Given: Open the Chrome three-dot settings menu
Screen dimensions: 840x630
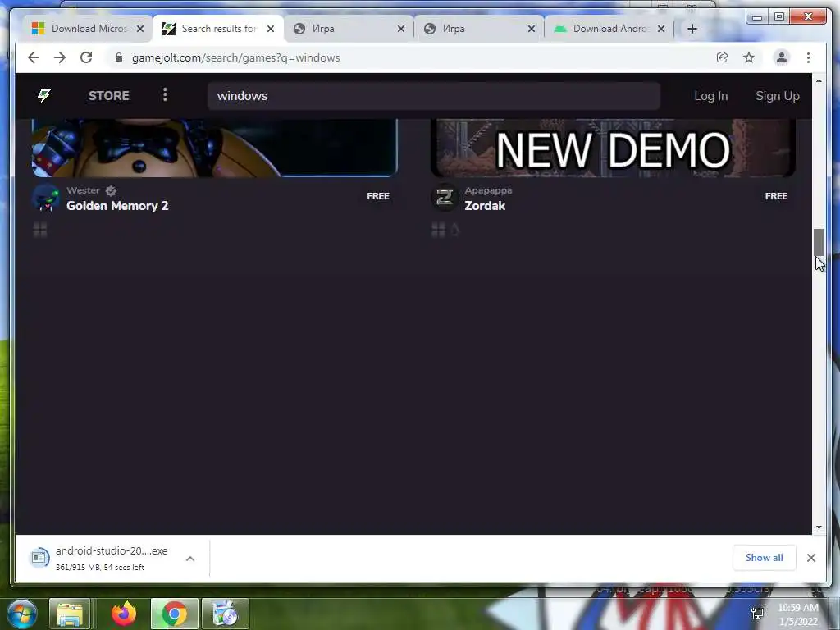Looking at the screenshot, I should [808, 57].
